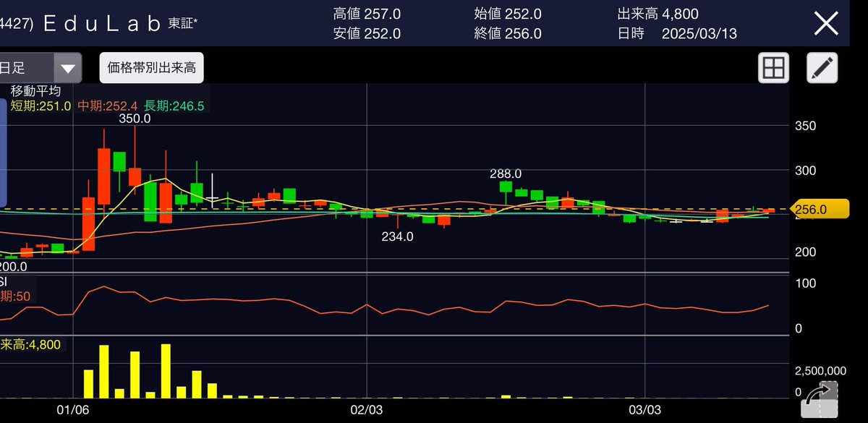Tap the 300 price axis label
Image resolution: width=868 pixels, height=423 pixels.
point(805,171)
